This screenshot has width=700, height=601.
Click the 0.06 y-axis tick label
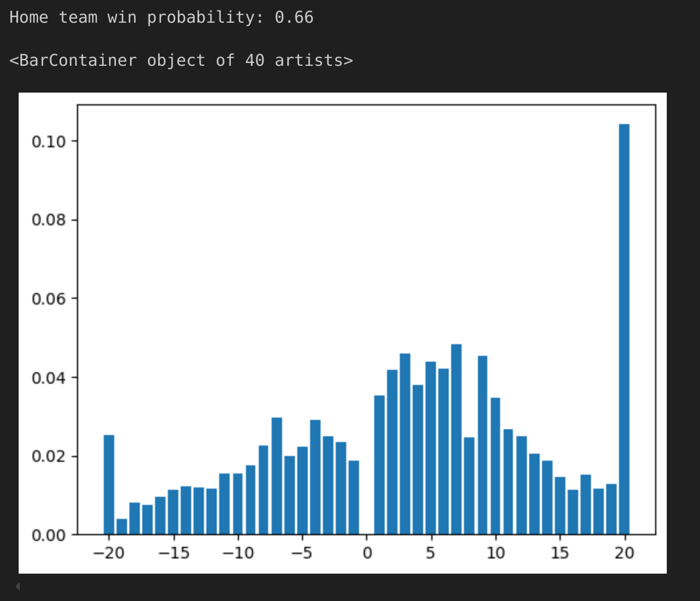[51, 299]
